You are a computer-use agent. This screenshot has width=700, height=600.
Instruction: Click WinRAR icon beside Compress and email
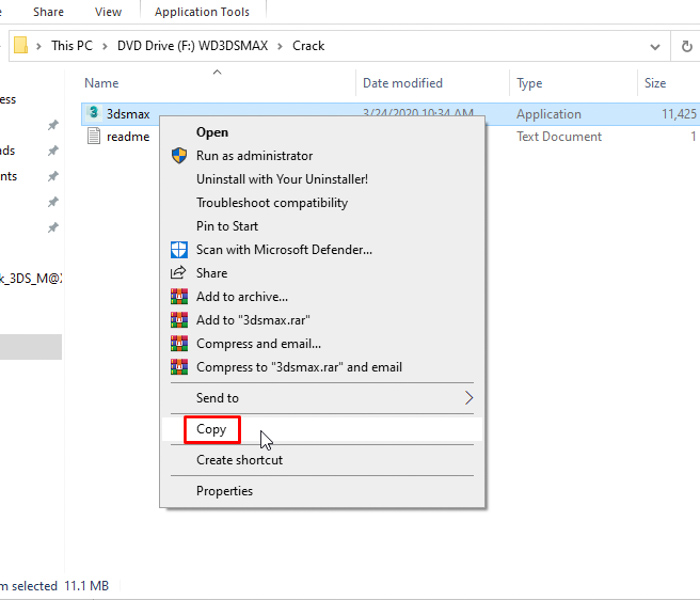point(179,344)
